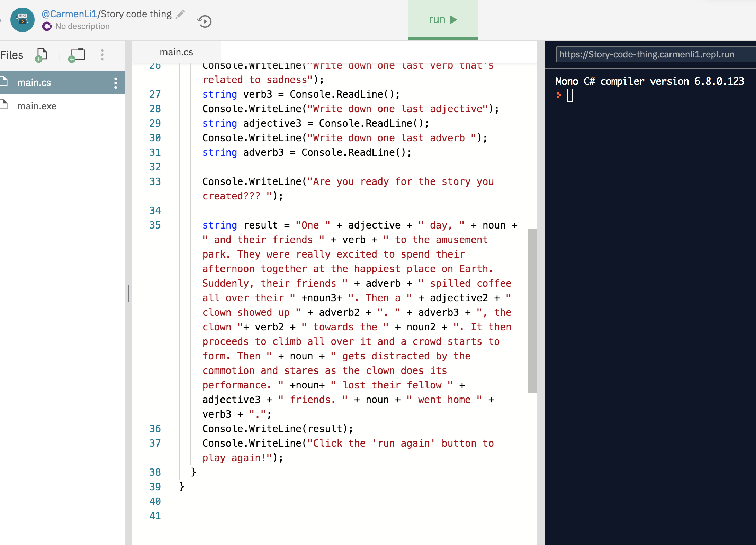Click the main.cs file icon in sidebar
756x545 pixels.
tap(4, 82)
